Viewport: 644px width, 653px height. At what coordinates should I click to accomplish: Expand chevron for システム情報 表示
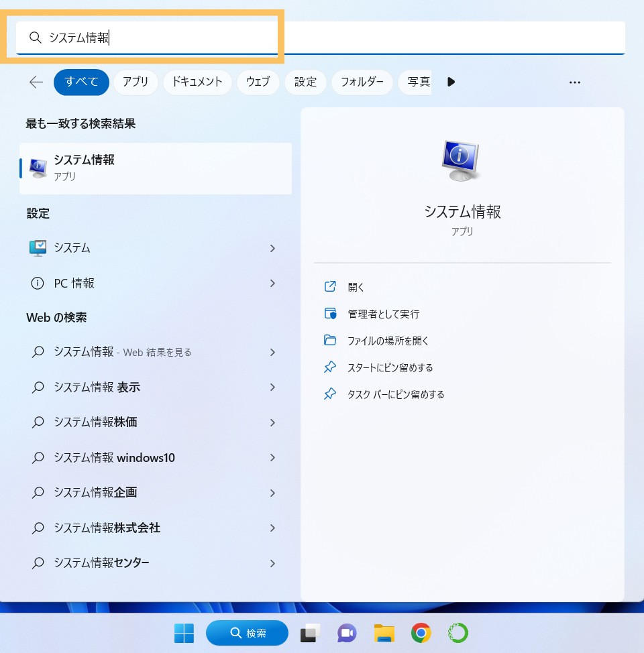[x=272, y=388]
